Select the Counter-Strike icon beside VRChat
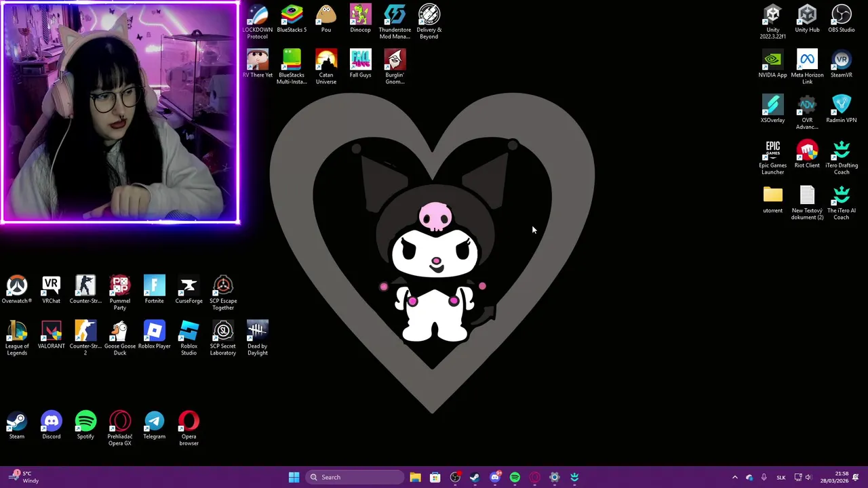868x488 pixels. [85, 290]
